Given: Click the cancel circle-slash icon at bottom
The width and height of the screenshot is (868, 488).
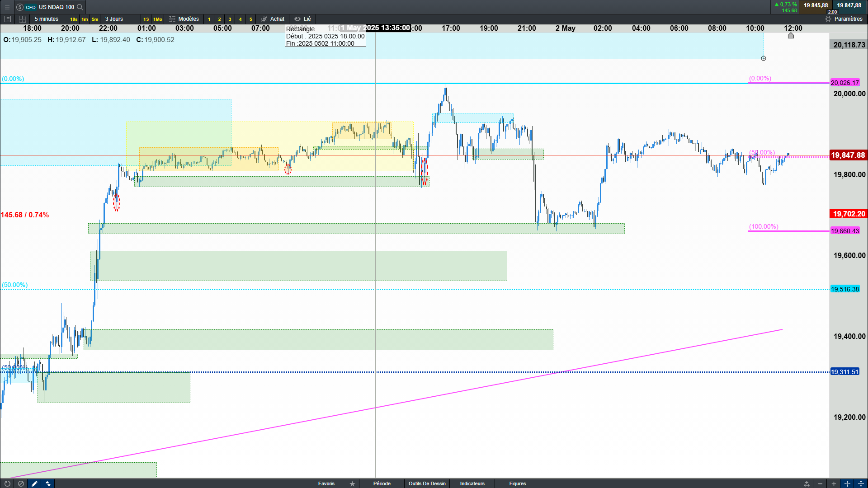Looking at the screenshot, I should pyautogui.click(x=21, y=483).
